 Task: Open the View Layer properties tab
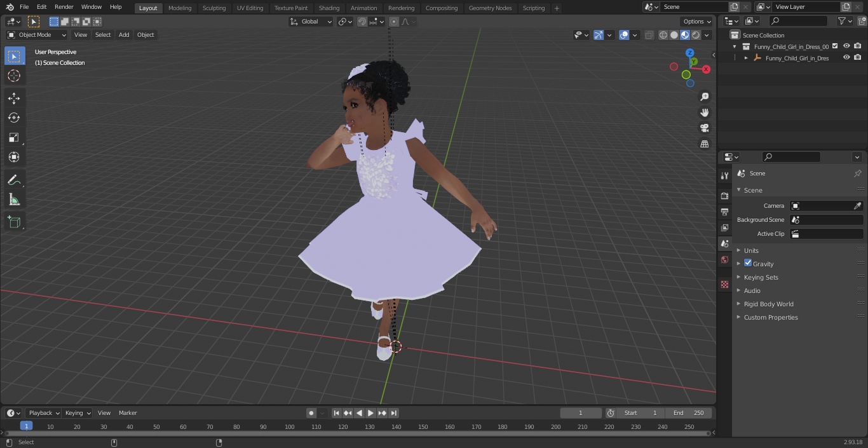coord(724,227)
